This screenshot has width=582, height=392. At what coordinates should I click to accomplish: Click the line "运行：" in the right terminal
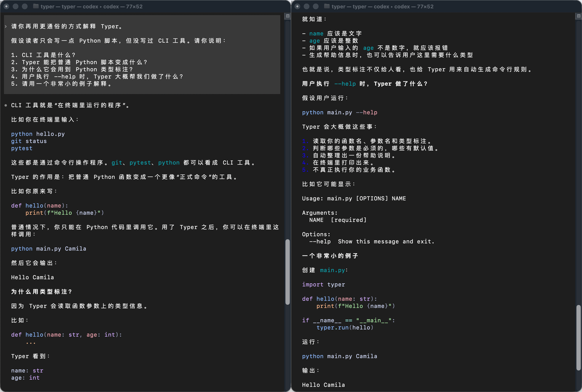tap(311, 342)
